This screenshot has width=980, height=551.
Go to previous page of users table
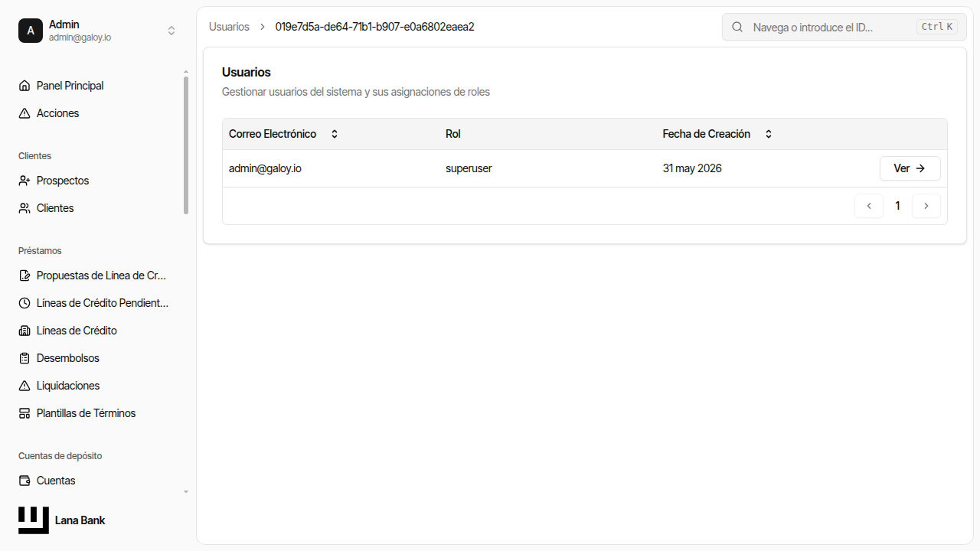click(869, 206)
